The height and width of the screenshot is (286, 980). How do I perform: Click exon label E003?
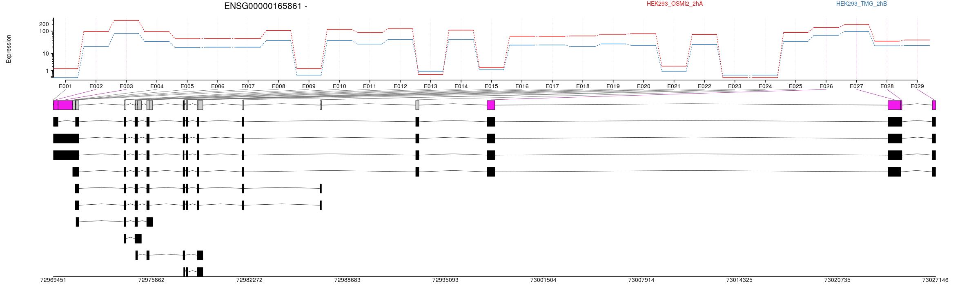tap(126, 86)
